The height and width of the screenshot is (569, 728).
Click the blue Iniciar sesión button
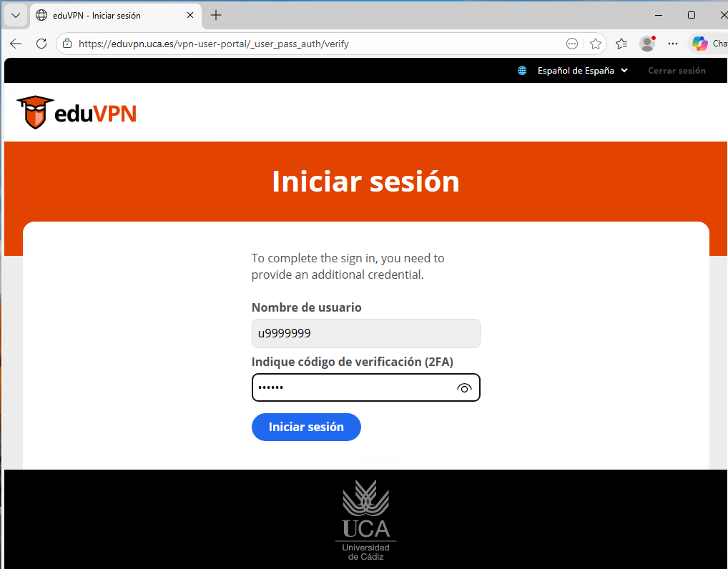coord(306,427)
